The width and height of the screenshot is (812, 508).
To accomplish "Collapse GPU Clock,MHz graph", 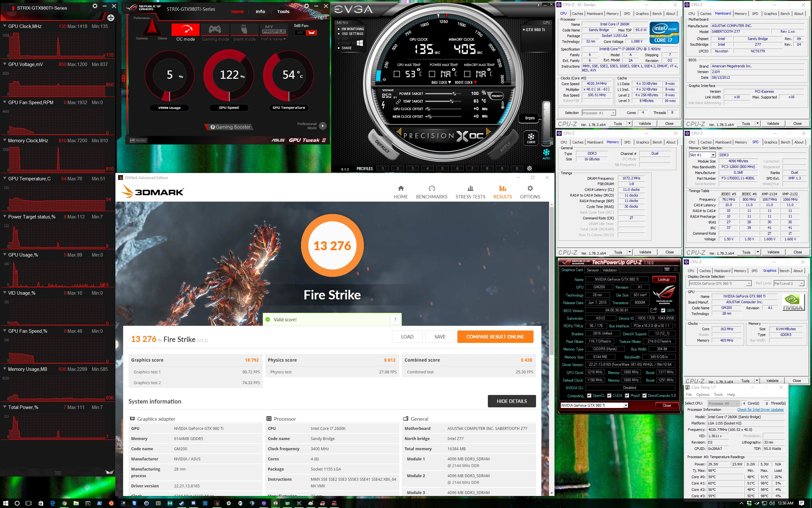I will (x=5, y=26).
